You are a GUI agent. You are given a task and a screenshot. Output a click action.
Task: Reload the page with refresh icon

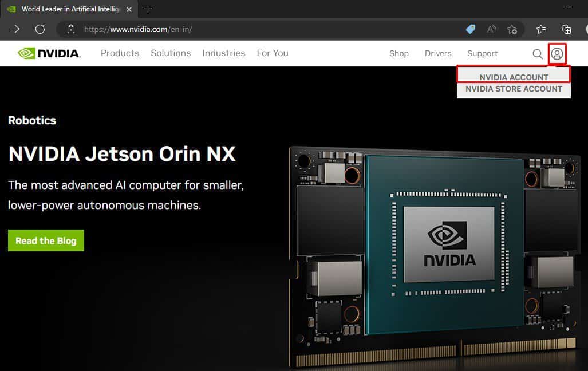[40, 29]
